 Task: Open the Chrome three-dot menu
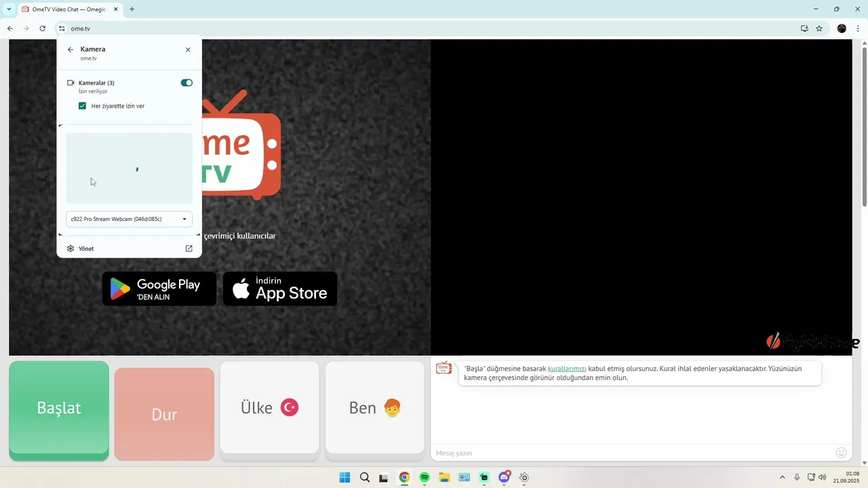point(859,28)
